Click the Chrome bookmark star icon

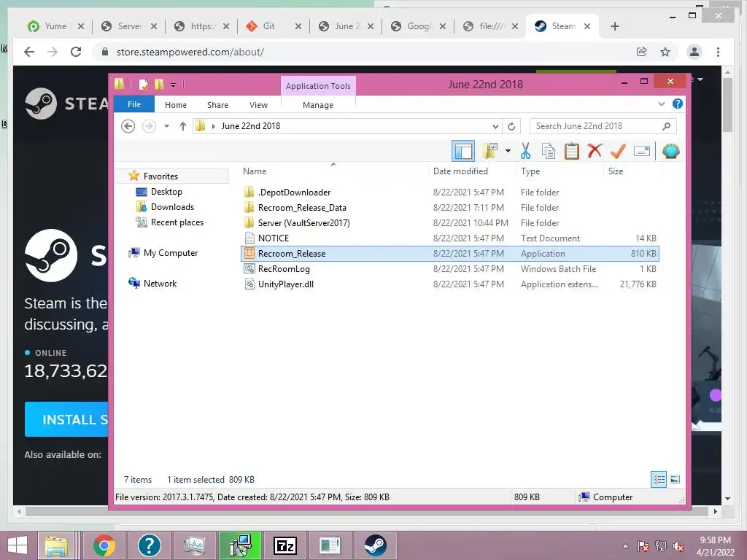(x=665, y=52)
